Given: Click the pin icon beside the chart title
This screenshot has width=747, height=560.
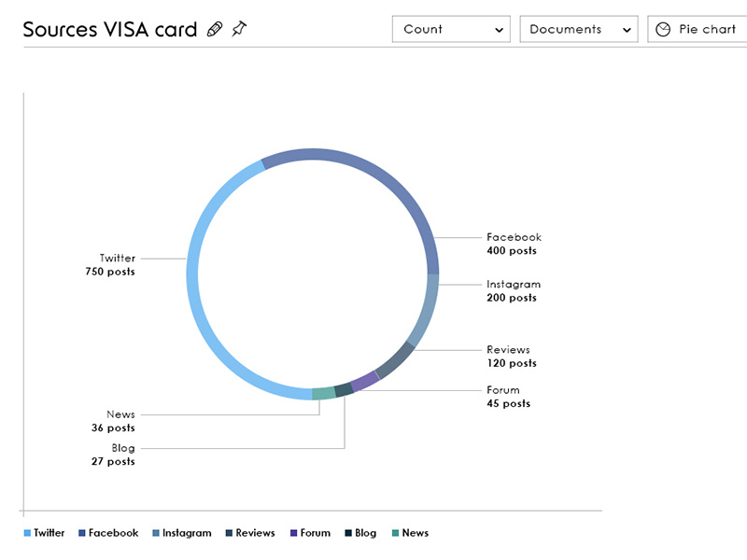Looking at the screenshot, I should pos(238,29).
